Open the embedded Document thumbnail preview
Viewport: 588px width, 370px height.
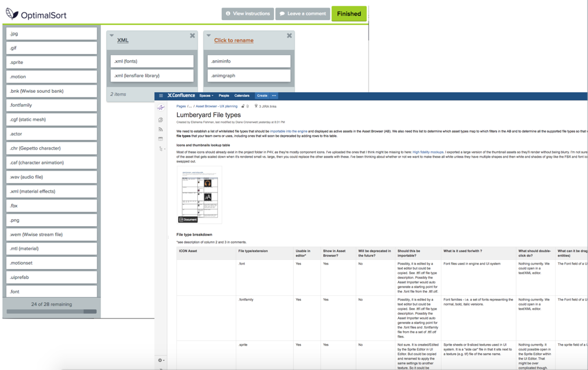pos(200,195)
